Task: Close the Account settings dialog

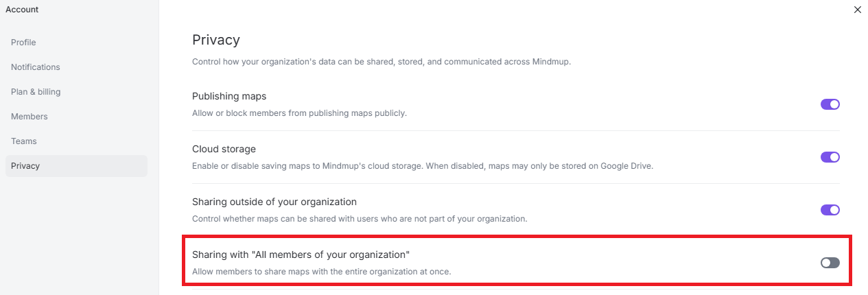Action: [x=857, y=10]
